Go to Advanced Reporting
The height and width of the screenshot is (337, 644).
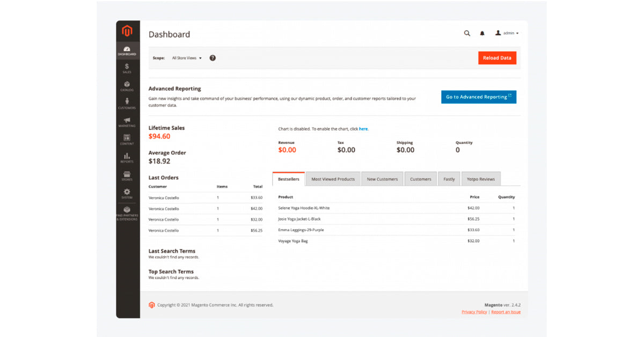478,97
